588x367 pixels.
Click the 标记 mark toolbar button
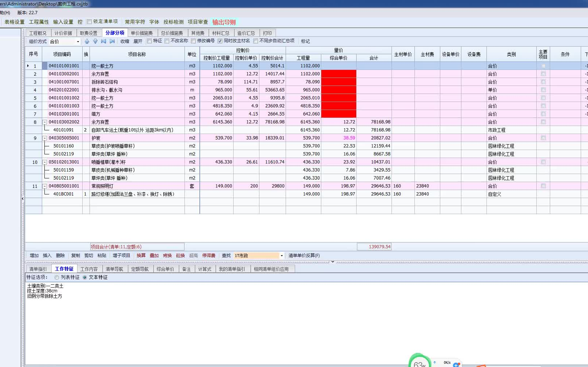pyautogui.click(x=305, y=42)
